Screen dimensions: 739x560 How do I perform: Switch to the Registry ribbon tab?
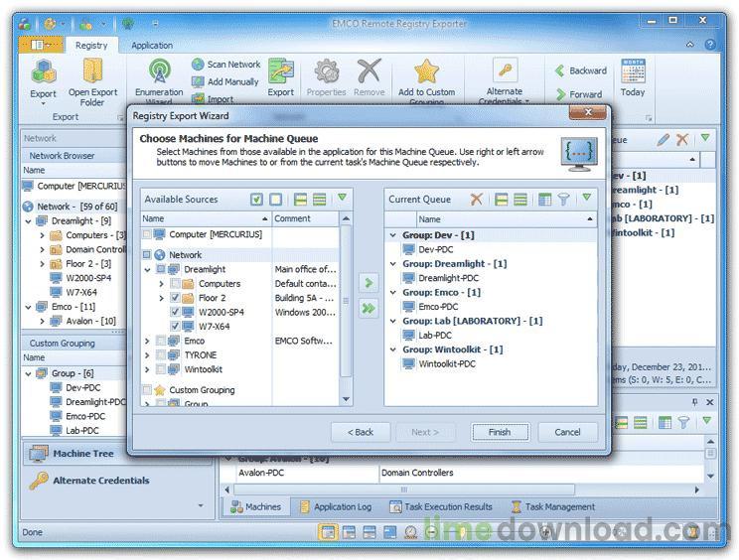coord(91,46)
